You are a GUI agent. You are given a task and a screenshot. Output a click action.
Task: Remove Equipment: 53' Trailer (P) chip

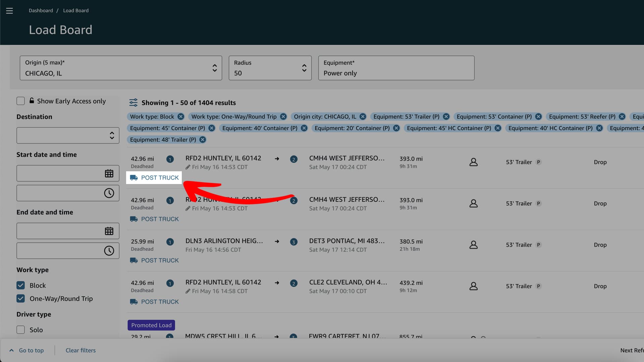[x=446, y=117]
